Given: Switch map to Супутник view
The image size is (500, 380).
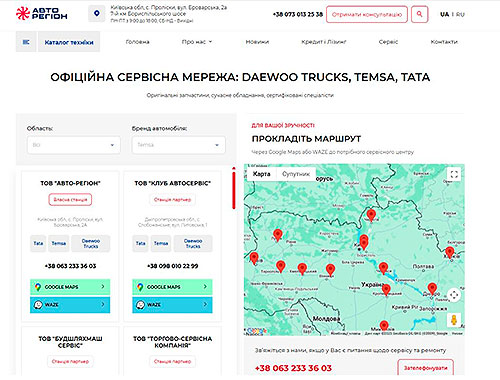Looking at the screenshot, I should [296, 174].
